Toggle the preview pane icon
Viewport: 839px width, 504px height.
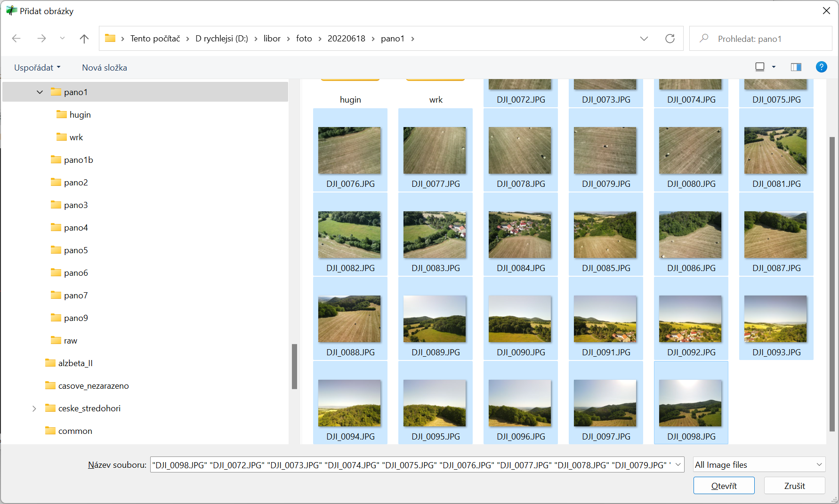796,67
